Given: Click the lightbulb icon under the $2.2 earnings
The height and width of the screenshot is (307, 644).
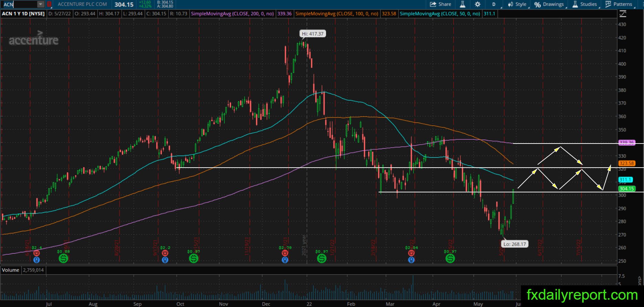Looking at the screenshot, I should (x=165, y=260).
